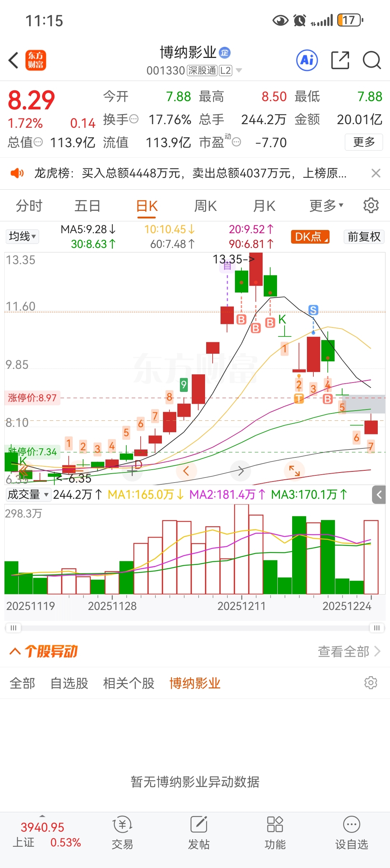Screen dimensions: 390x868
Task: Tap the purple document event marker
Action: click(227, 266)
